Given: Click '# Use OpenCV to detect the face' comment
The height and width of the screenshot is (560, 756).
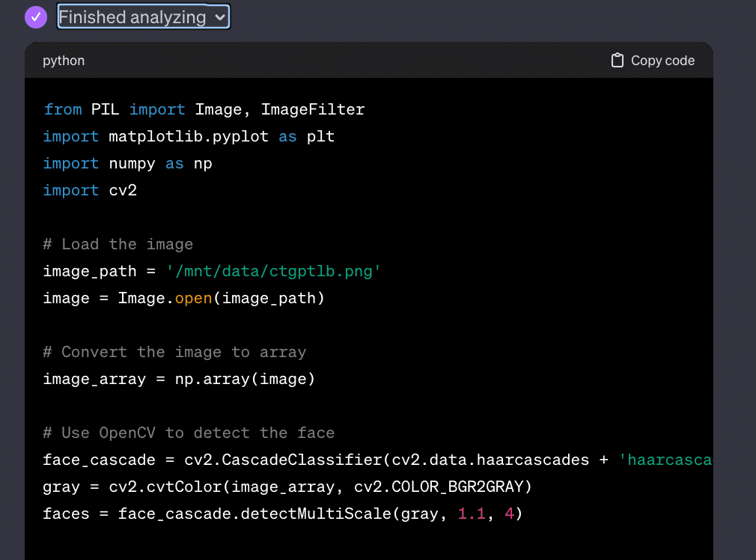Looking at the screenshot, I should (189, 433).
